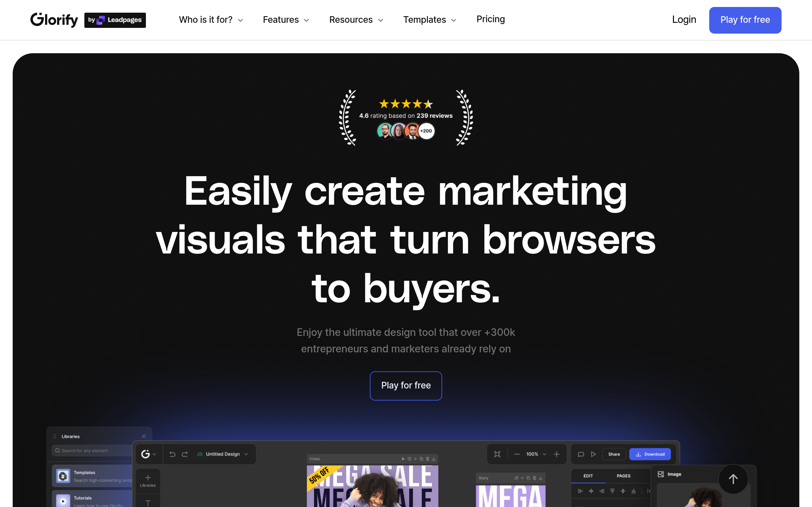Click the Glorify logo
Screen dimensions: 812x507
pyautogui.click(x=54, y=20)
